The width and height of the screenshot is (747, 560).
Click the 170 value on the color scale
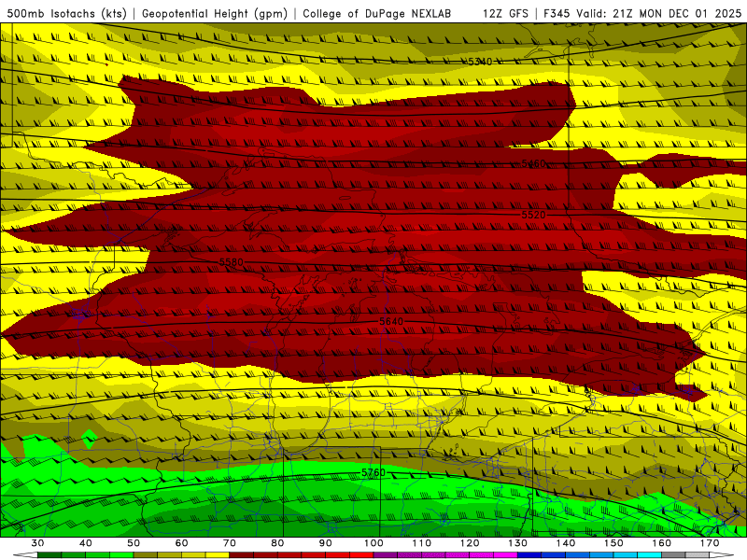click(x=710, y=543)
